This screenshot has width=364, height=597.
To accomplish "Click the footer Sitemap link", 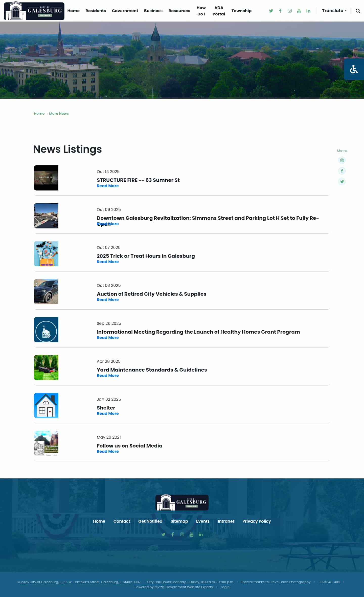I will [x=179, y=521].
